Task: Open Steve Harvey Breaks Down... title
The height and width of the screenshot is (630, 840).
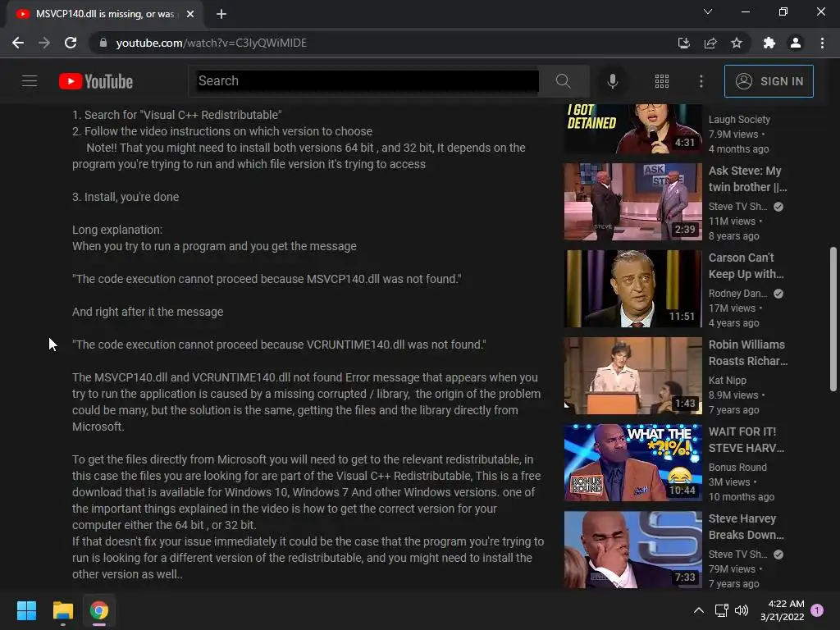Action: point(746,527)
